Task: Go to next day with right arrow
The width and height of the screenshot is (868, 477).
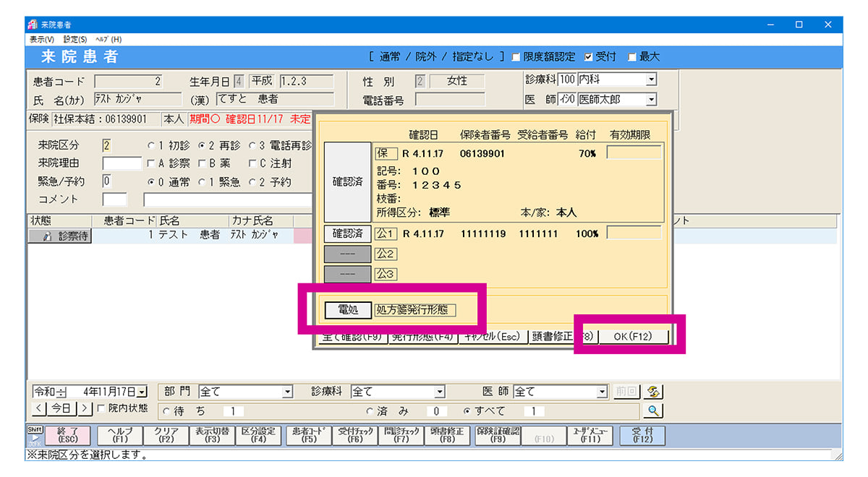Action: (x=85, y=409)
